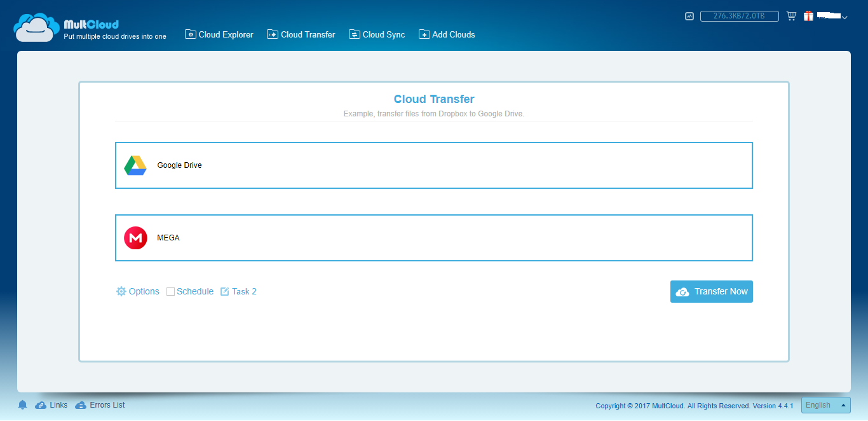The image size is (868, 421).
Task: Click the Google Drive logo icon
Action: click(x=135, y=165)
